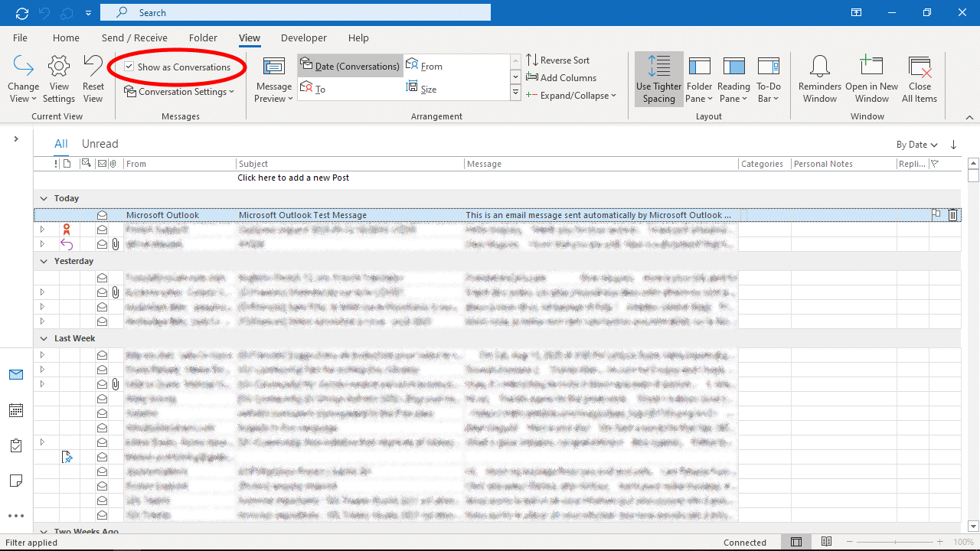Screen dimensions: 980x551
Task: Open the File menu
Action: (20, 37)
